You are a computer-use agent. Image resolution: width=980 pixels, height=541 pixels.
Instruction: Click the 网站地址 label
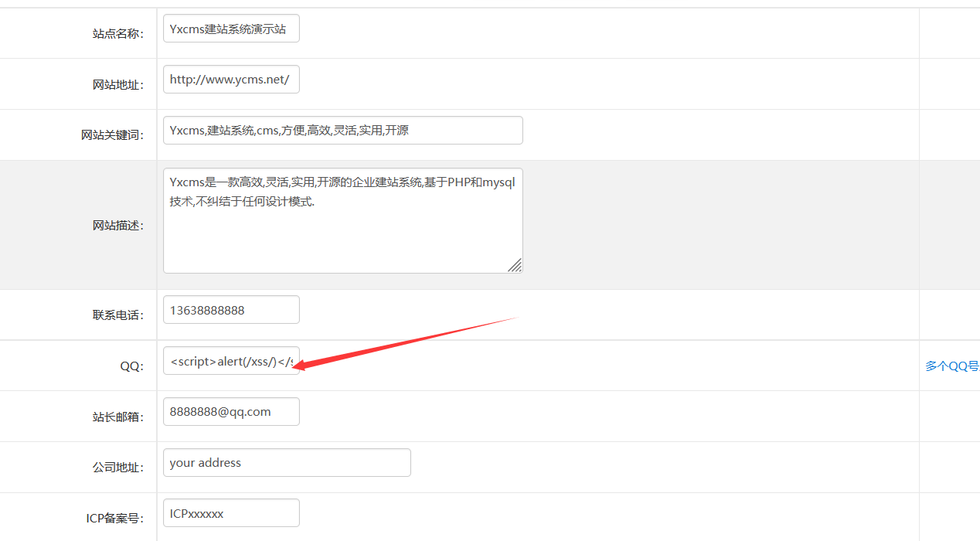[x=117, y=85]
